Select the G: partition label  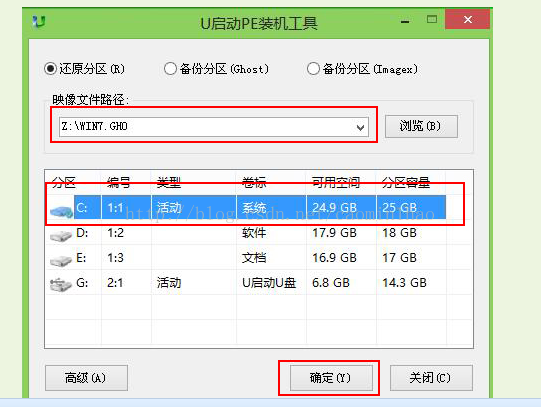82,283
